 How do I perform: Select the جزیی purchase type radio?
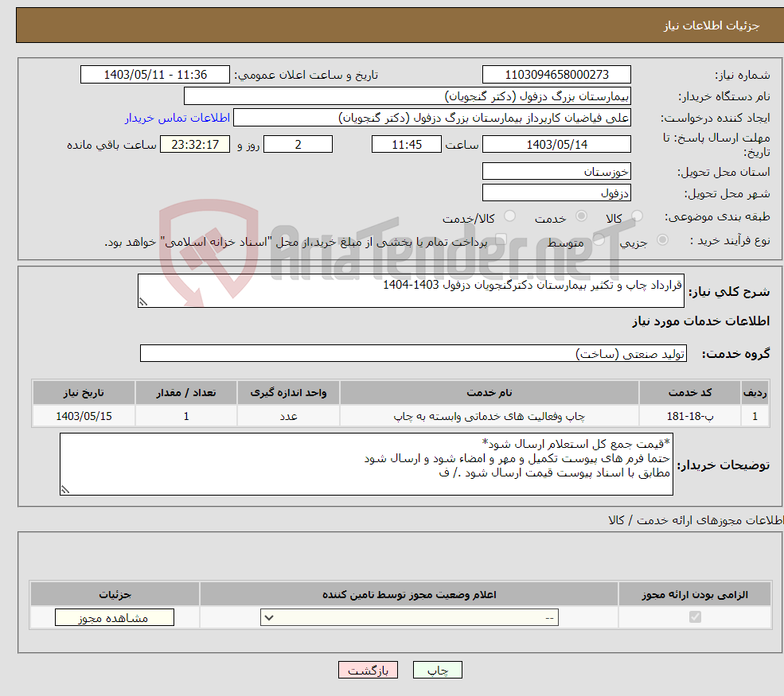coord(662,240)
